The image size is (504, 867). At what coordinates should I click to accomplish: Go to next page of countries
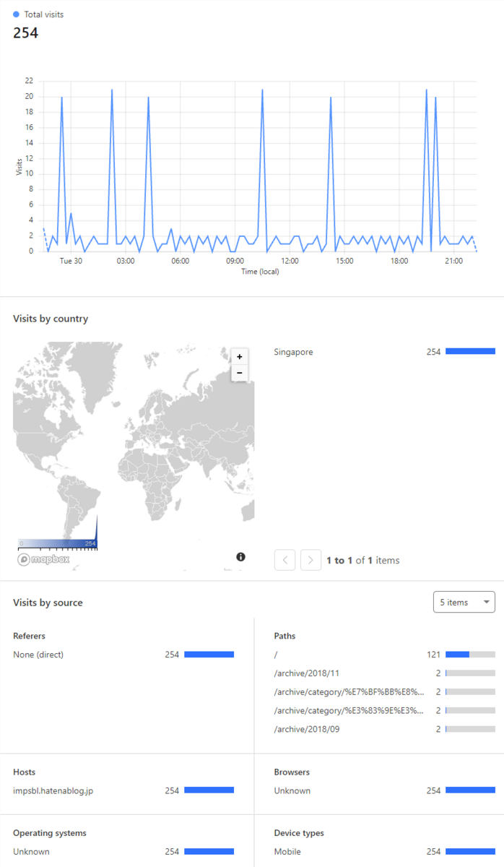(x=310, y=560)
